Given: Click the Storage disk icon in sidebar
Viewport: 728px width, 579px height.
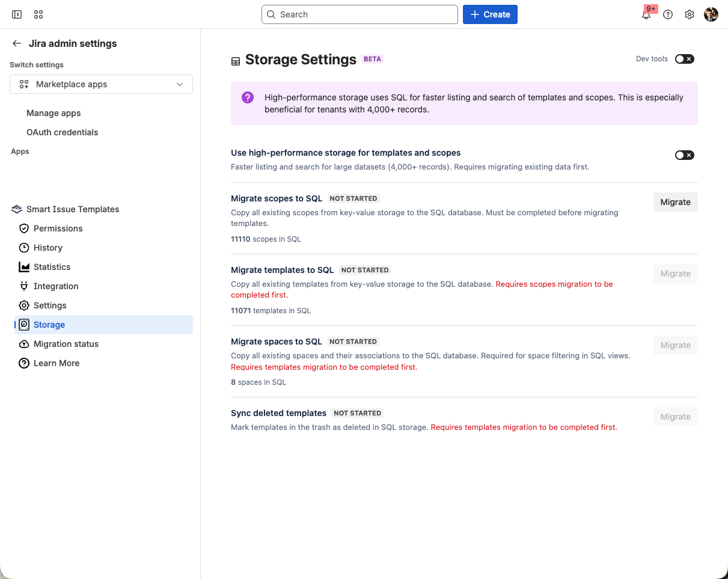Looking at the screenshot, I should coord(24,325).
